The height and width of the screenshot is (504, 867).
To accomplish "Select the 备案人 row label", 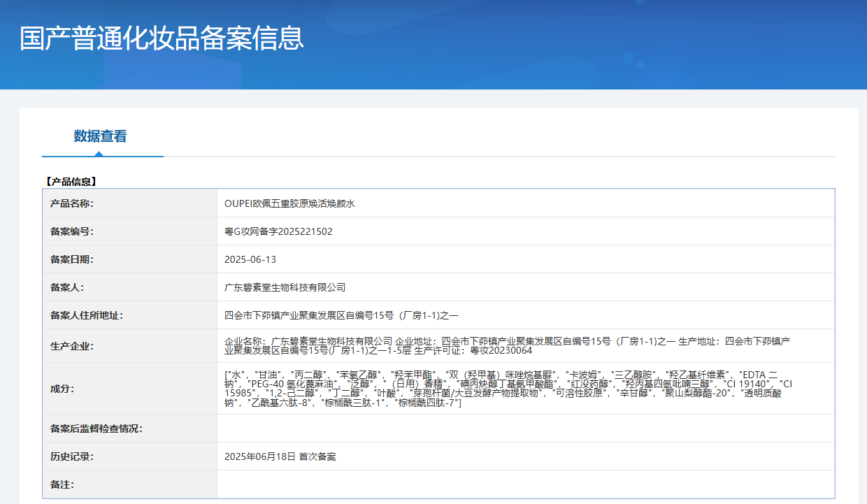I will 67,287.
